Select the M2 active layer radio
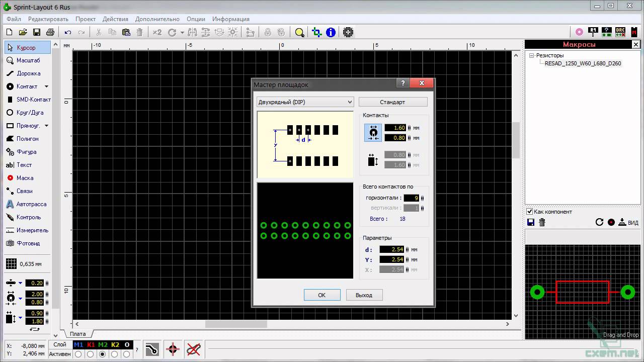This screenshot has width=644, height=362. (x=103, y=354)
